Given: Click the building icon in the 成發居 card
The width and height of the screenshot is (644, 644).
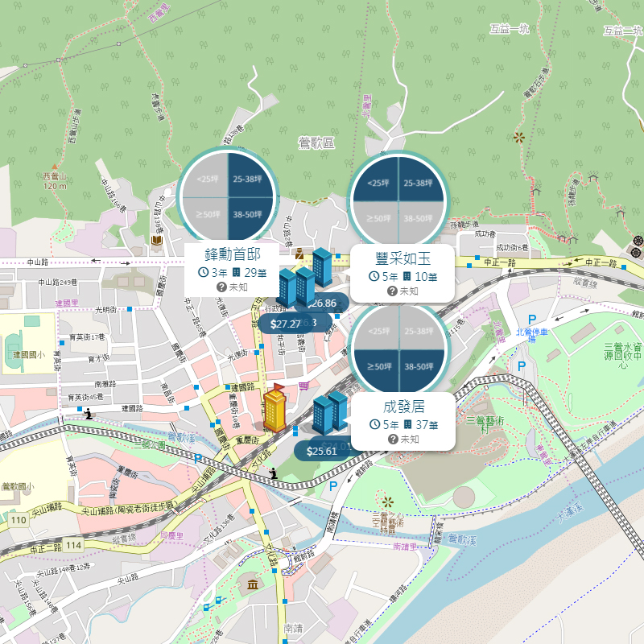Looking at the screenshot, I should point(407,424).
